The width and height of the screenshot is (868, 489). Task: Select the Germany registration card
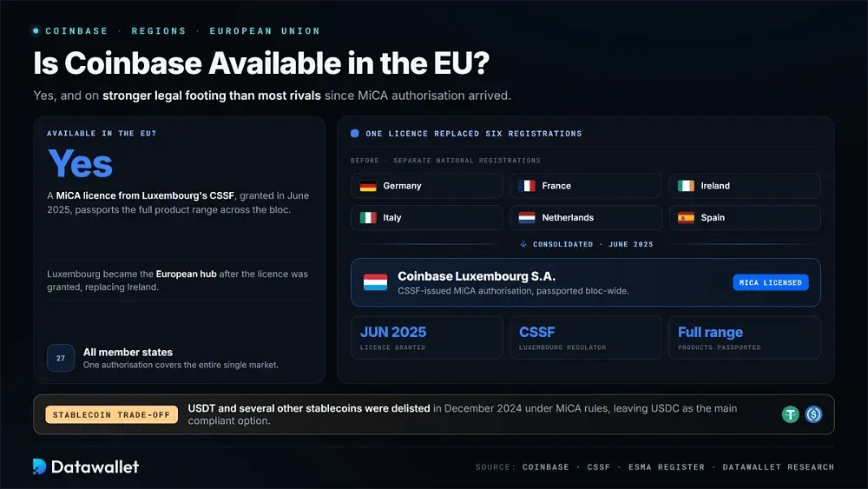click(x=427, y=186)
